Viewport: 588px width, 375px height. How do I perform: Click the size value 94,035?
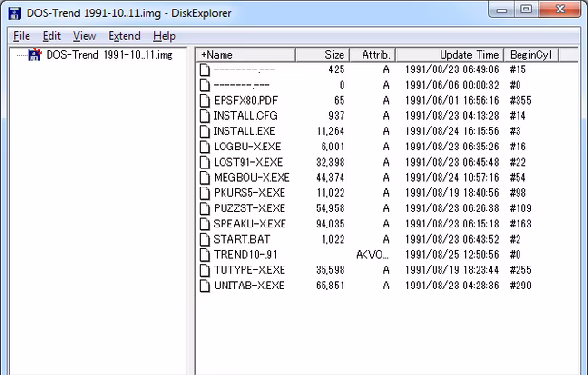pos(330,224)
